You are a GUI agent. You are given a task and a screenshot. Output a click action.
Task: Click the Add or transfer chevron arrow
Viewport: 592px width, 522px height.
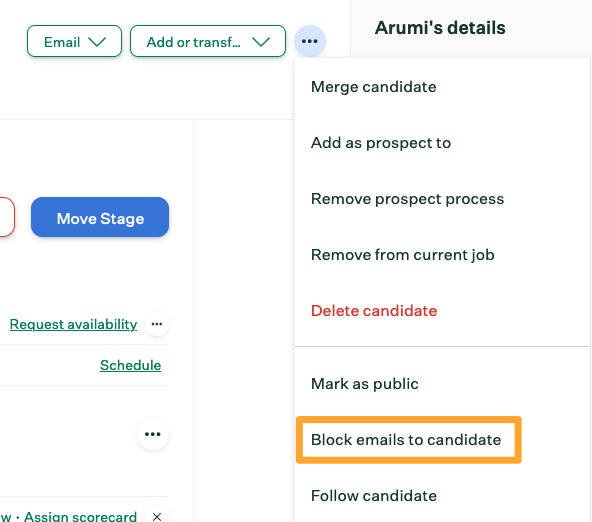[261, 42]
